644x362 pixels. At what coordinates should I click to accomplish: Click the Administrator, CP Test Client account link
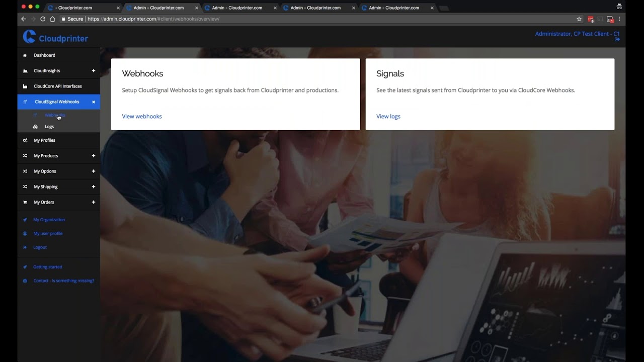coord(577,34)
